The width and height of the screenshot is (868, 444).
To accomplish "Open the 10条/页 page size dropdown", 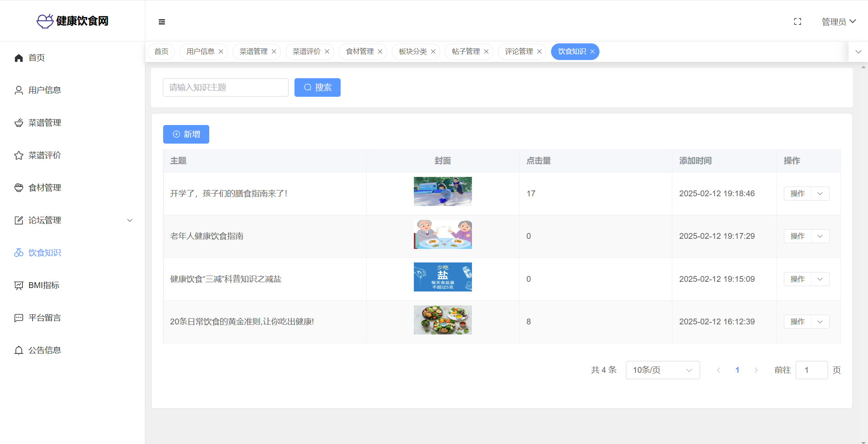I will point(663,370).
